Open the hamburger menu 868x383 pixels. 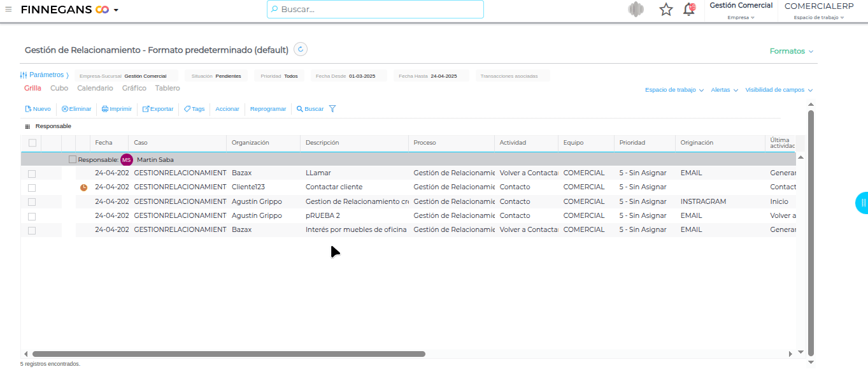pos(10,10)
